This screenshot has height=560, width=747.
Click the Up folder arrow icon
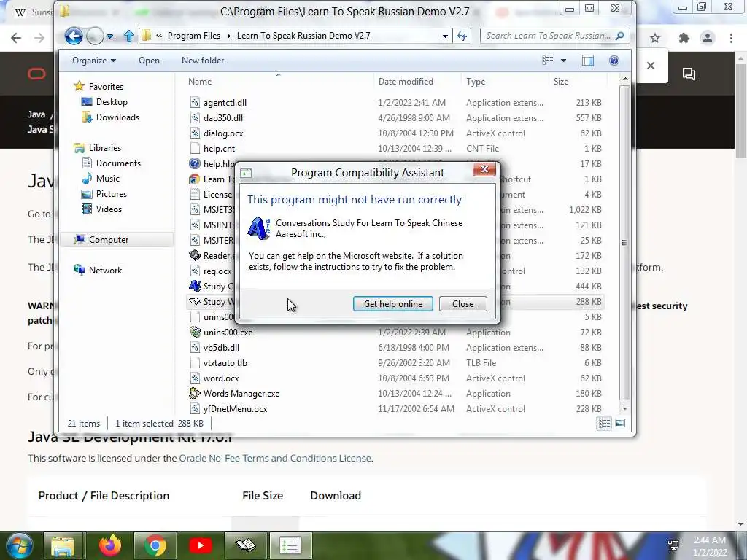(x=128, y=36)
